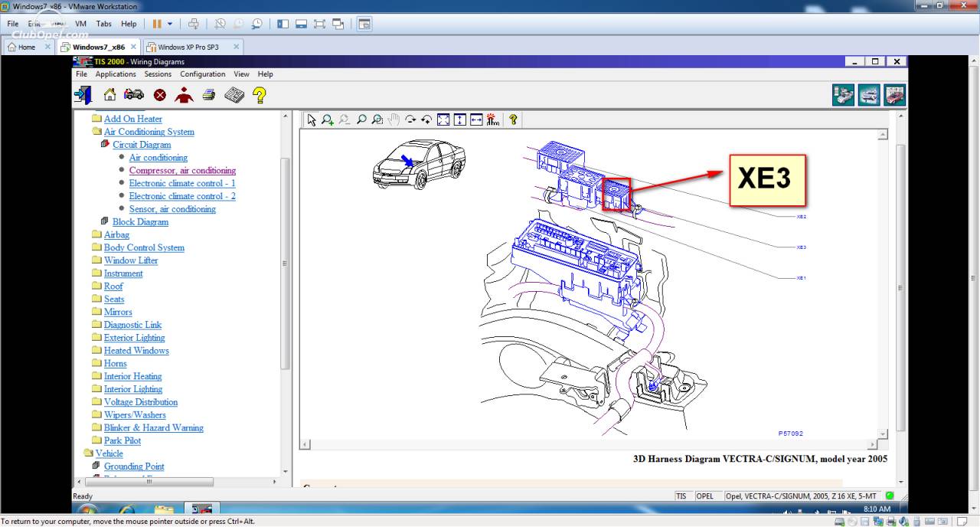The width and height of the screenshot is (980, 527).
Task: Click first teal car icon at top right
Action: pyautogui.click(x=844, y=95)
